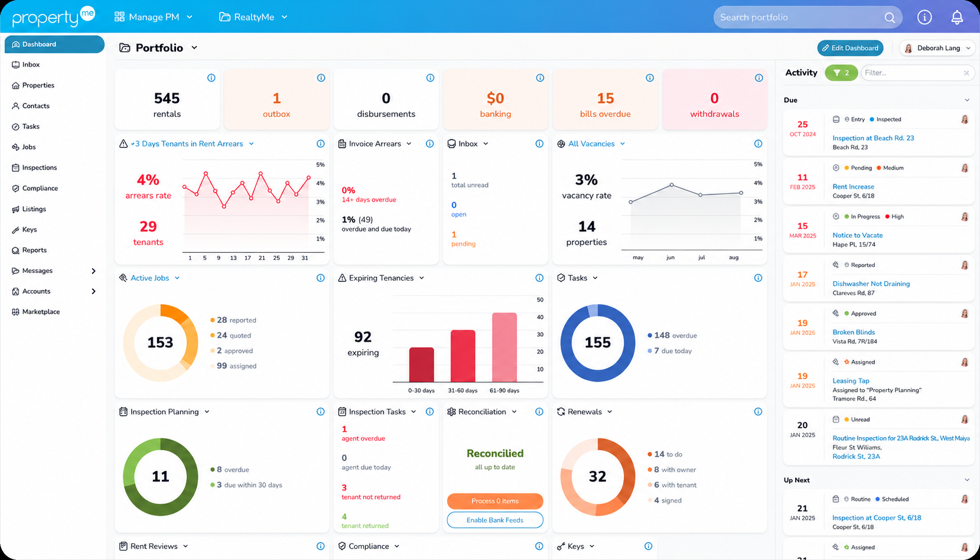Open Inspection at Beach Rd. 23 link
The image size is (980, 560).
coord(873,138)
